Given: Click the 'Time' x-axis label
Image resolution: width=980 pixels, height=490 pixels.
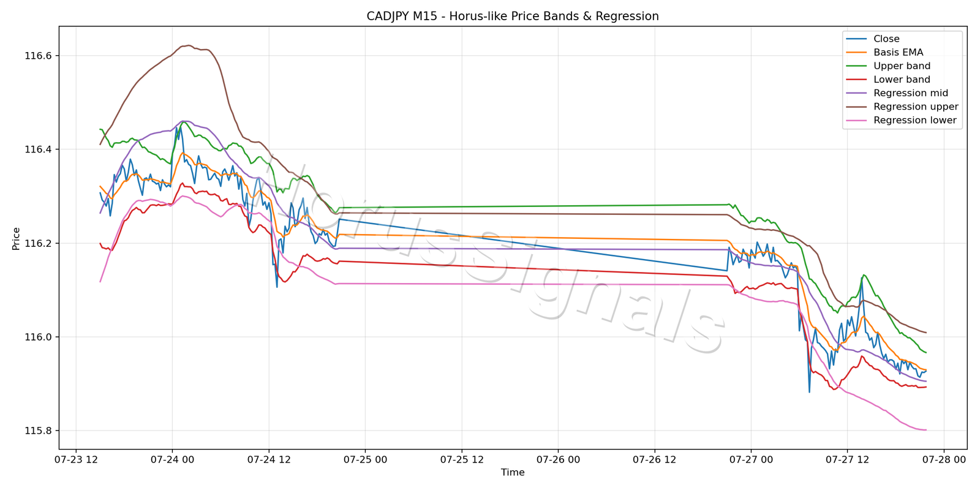Looking at the screenshot, I should click(x=513, y=472).
